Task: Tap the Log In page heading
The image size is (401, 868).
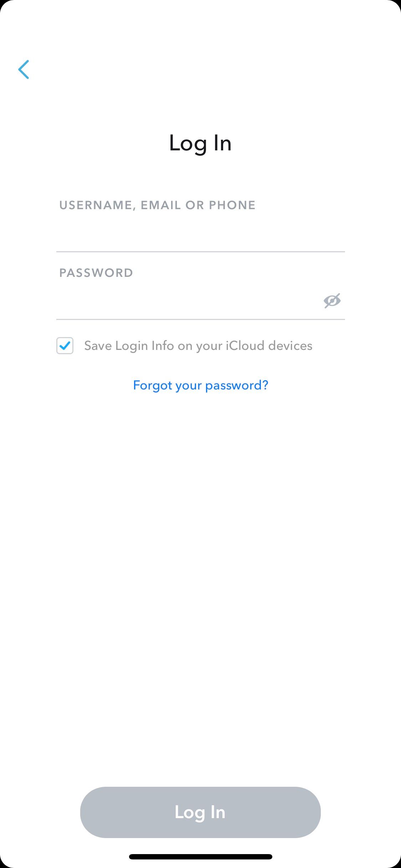Action: pos(200,144)
